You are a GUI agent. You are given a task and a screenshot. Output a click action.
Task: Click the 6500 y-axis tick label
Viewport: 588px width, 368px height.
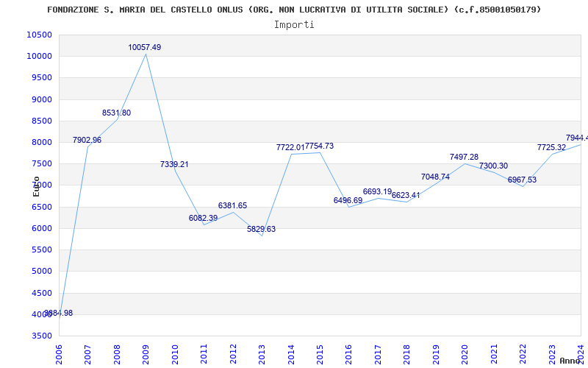click(x=41, y=207)
